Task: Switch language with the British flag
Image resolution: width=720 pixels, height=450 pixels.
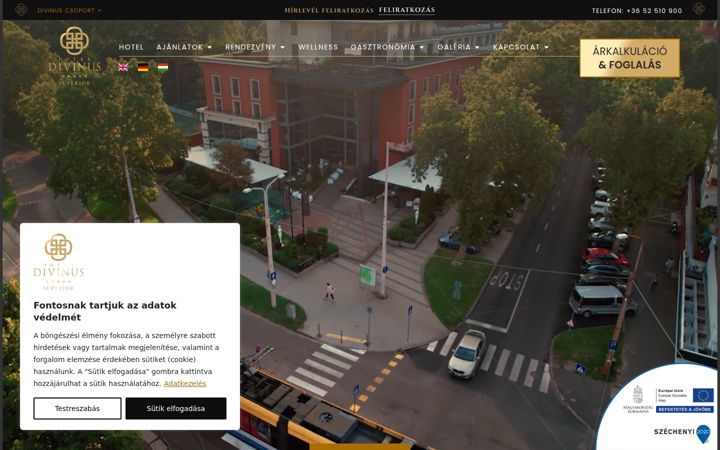Action: click(x=123, y=68)
